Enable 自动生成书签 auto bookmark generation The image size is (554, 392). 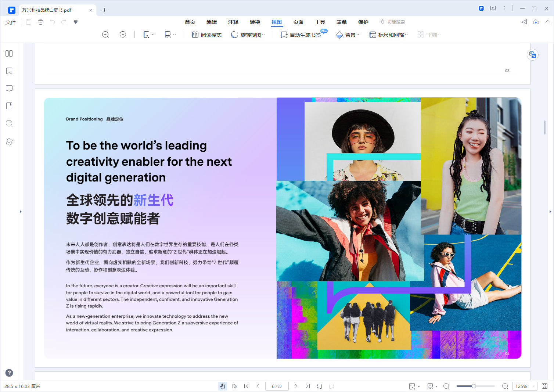(301, 35)
